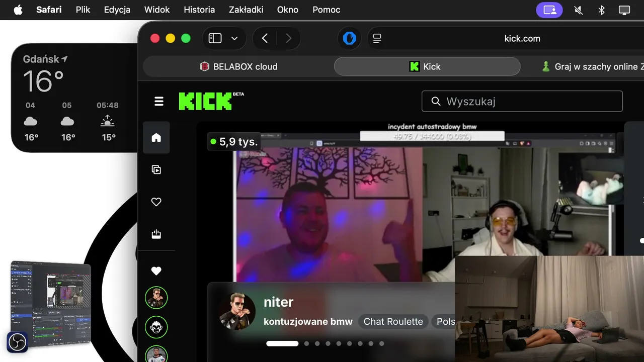Open the Browse icon in Kick sidebar
644x362 pixels.
(x=156, y=169)
